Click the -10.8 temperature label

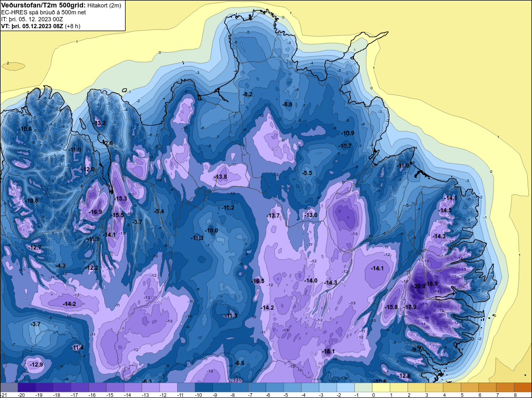coord(32,201)
